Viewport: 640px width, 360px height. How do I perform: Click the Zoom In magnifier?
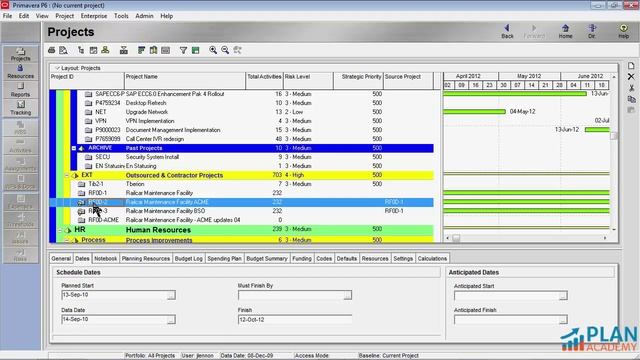pos(213,50)
